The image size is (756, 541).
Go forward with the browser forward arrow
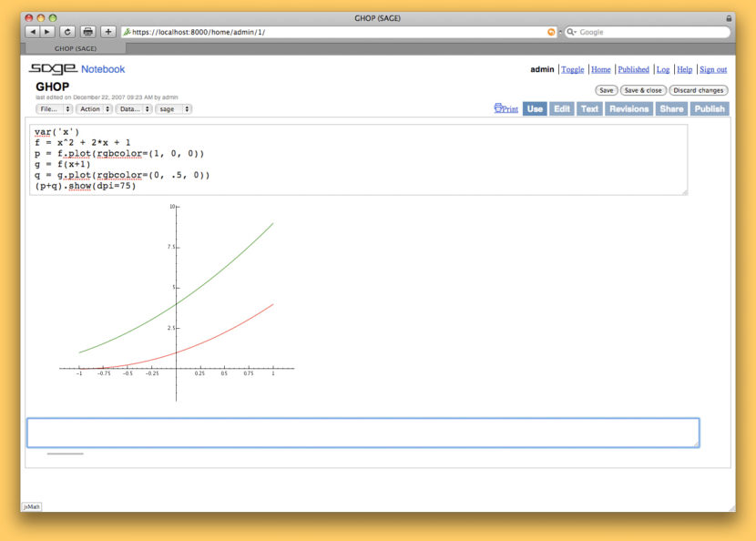click(x=47, y=32)
